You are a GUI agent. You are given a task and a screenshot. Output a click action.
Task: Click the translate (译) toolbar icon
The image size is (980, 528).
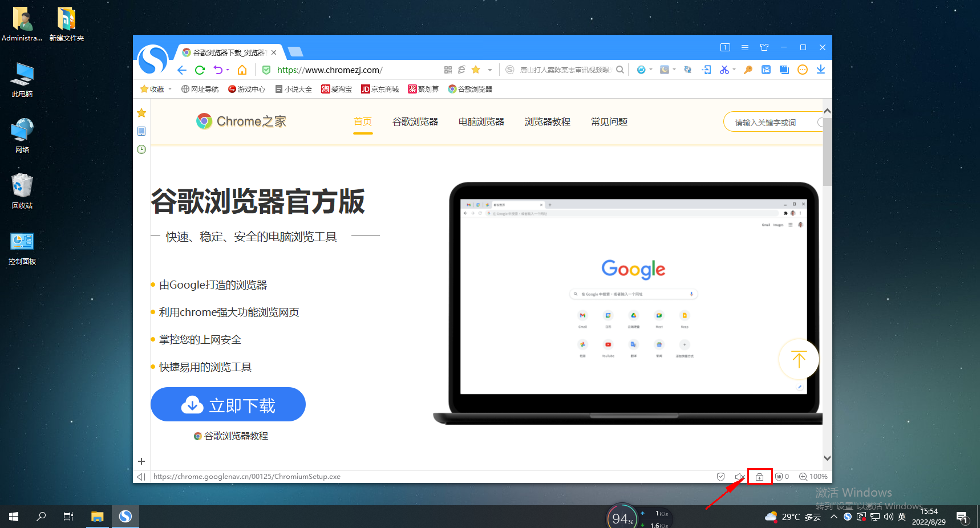766,70
